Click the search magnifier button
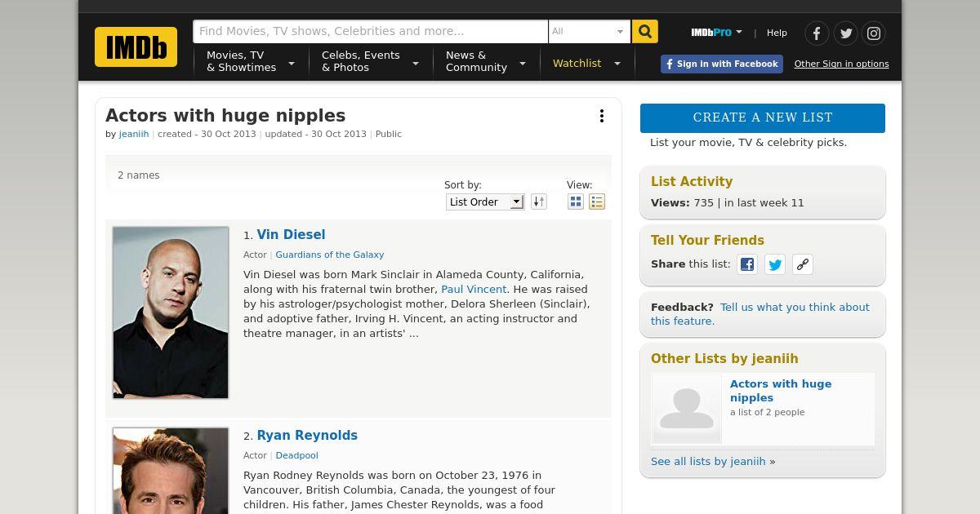Image resolution: width=980 pixels, height=514 pixels. pyautogui.click(x=645, y=32)
